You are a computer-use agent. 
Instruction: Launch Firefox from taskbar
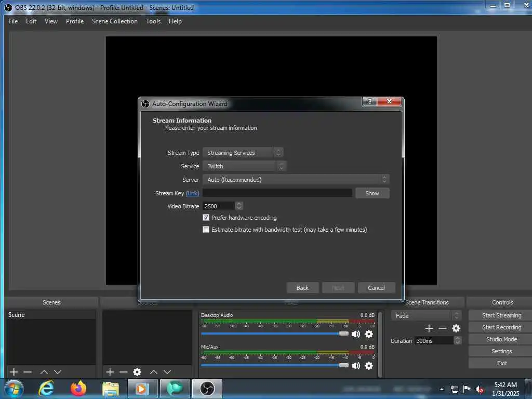78,389
